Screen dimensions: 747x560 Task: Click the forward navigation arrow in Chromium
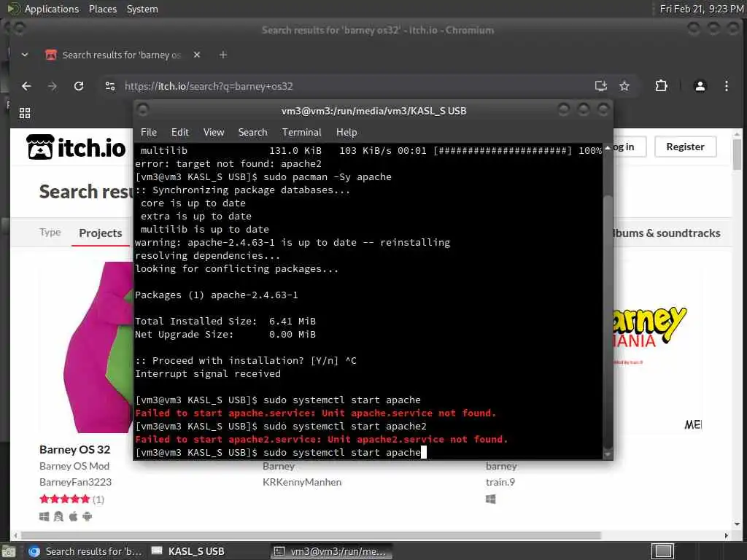tap(53, 86)
